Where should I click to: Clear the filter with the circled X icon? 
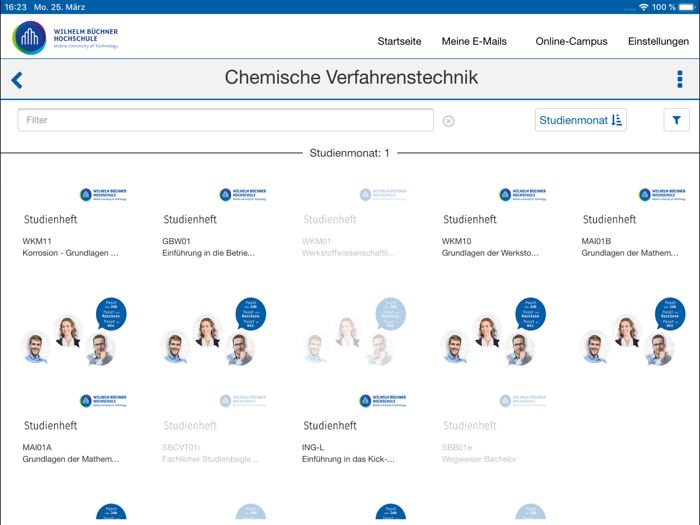449,121
